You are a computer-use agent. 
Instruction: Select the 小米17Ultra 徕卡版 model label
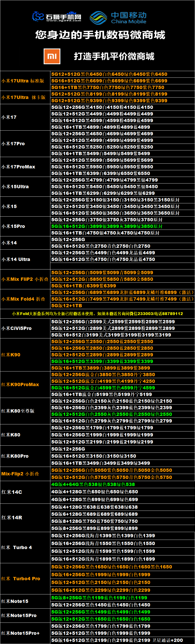(23, 97)
